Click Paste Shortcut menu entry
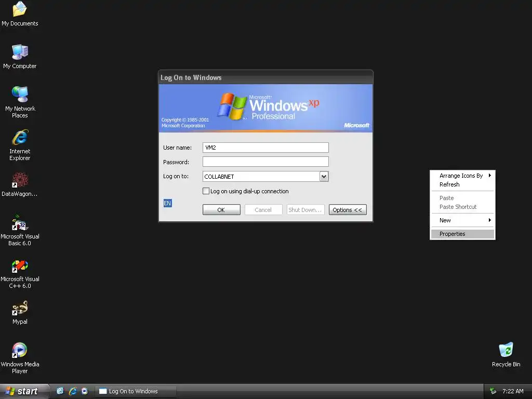The height and width of the screenshot is (399, 532). coord(462,207)
